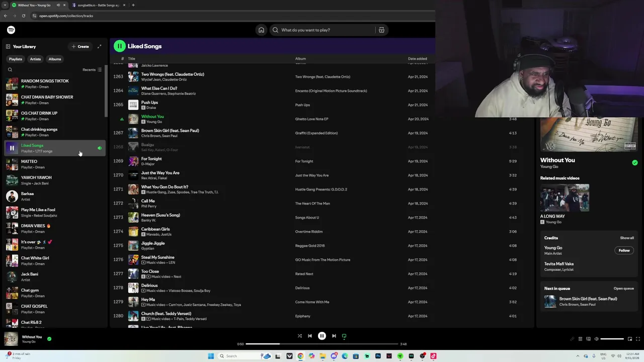Skip to previous track

310,336
